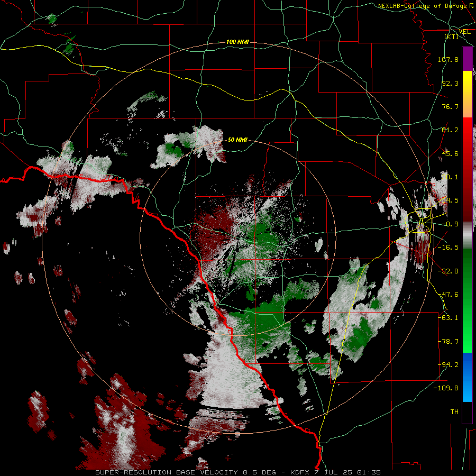The width and height of the screenshot is (476, 476).
Task: Click the Super-Resolution Base Velocity caption
Action: point(237,472)
